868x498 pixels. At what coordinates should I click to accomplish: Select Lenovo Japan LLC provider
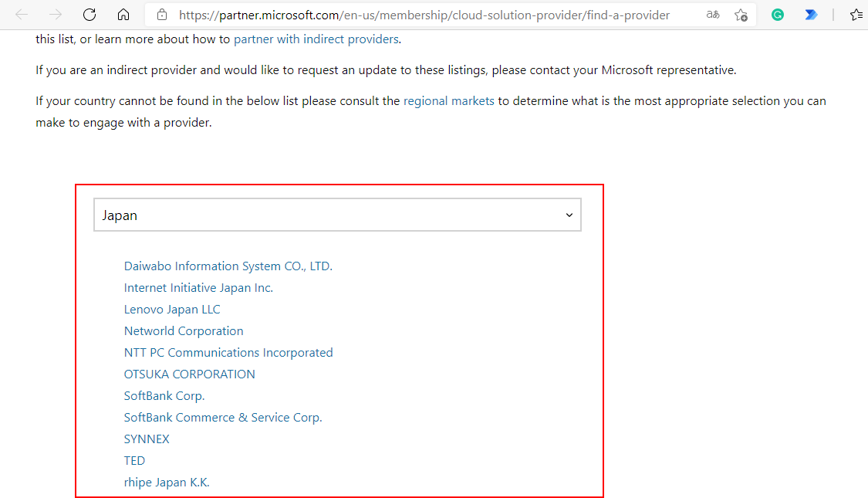[x=172, y=309]
